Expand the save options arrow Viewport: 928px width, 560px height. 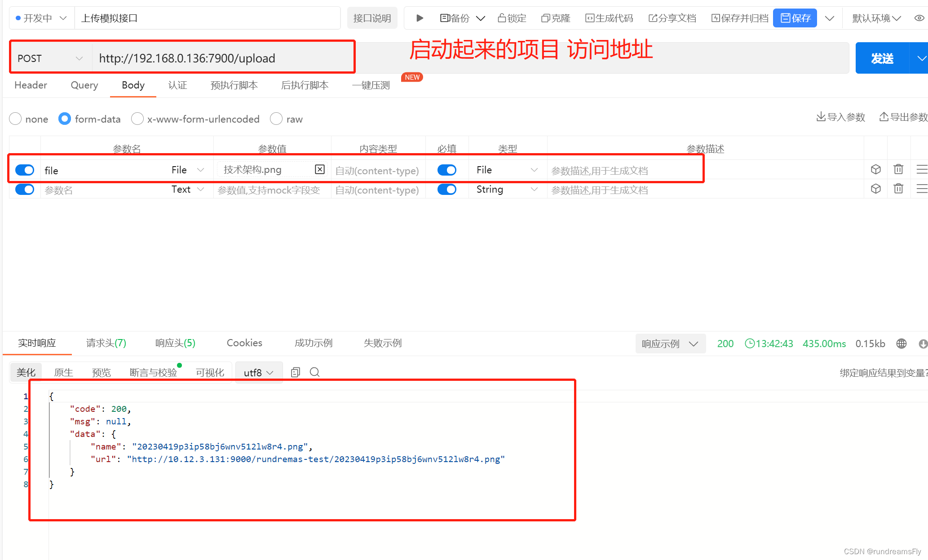tap(830, 18)
